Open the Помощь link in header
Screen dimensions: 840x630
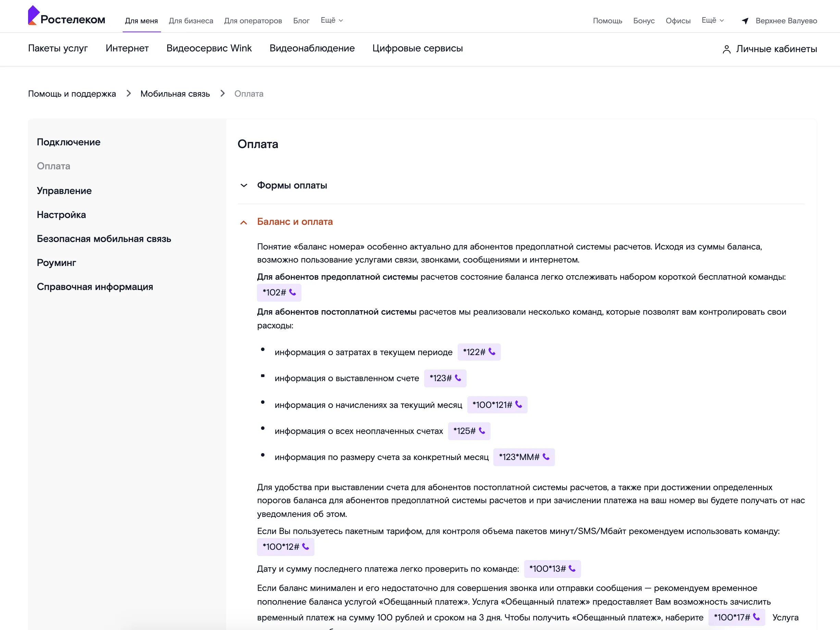point(608,21)
